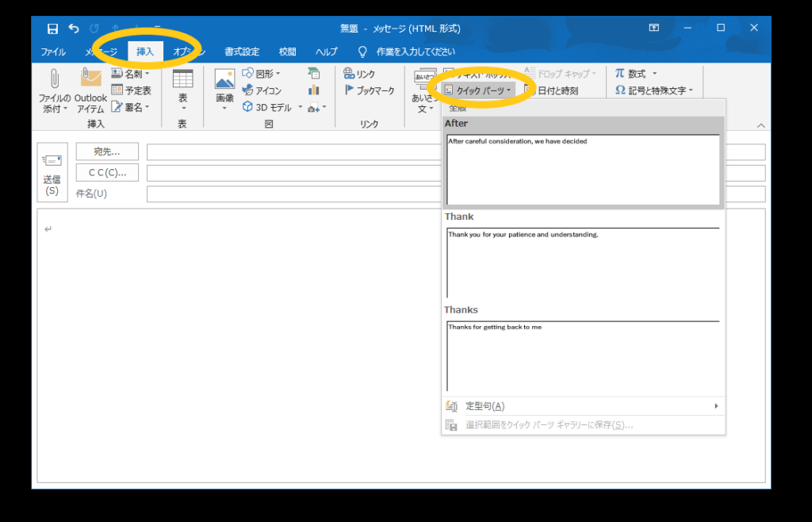
Task: Collapse the ribbon with the chevron arrow
Action: click(x=760, y=125)
